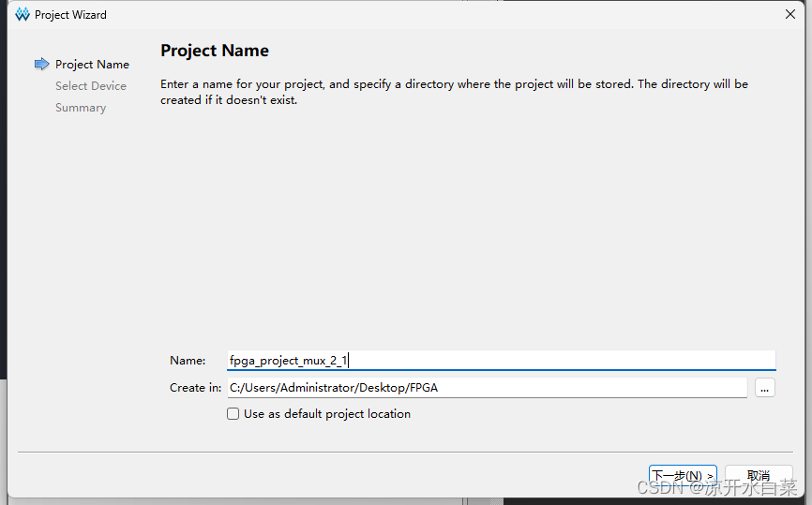Click the 'Use as default project location' label
The height and width of the screenshot is (505, 812).
(326, 414)
